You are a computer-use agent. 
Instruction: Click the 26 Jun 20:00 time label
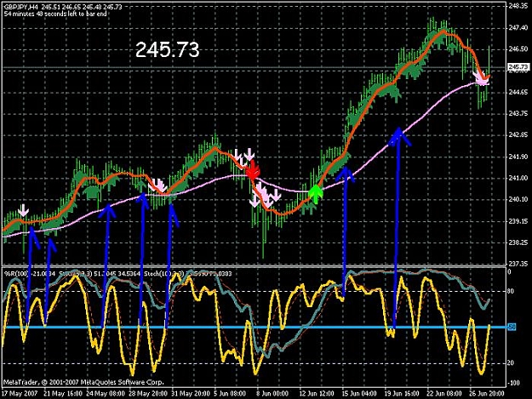pyautogui.click(x=487, y=394)
